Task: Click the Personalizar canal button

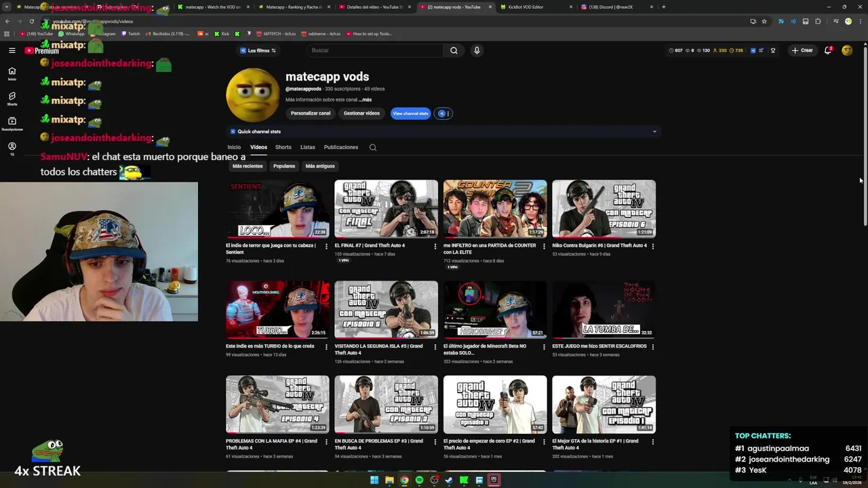Action: pyautogui.click(x=311, y=113)
